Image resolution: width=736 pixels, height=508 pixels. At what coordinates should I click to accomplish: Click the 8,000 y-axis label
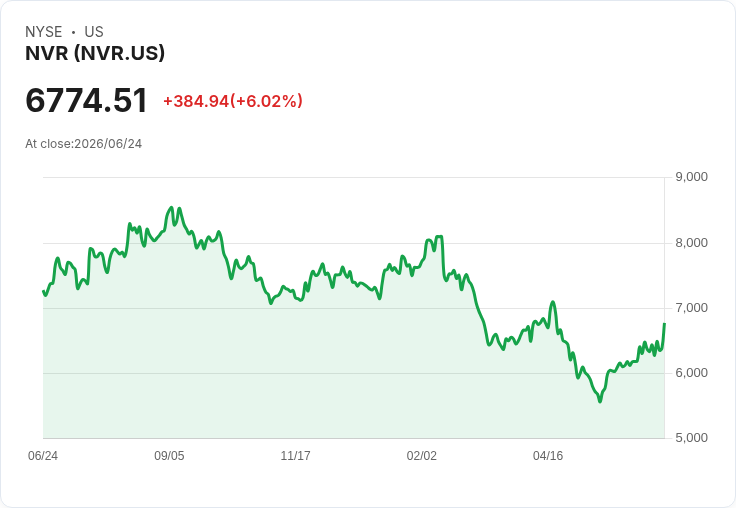pos(691,243)
